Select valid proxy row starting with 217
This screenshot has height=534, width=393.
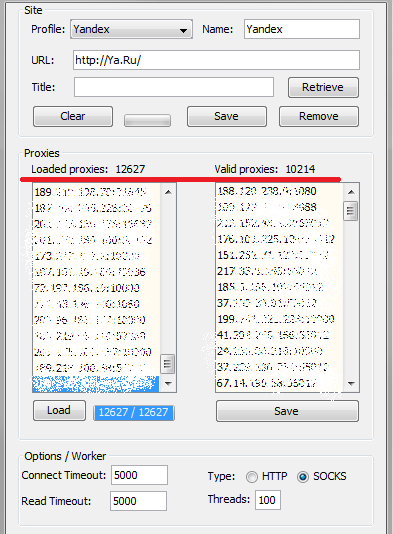point(279,271)
